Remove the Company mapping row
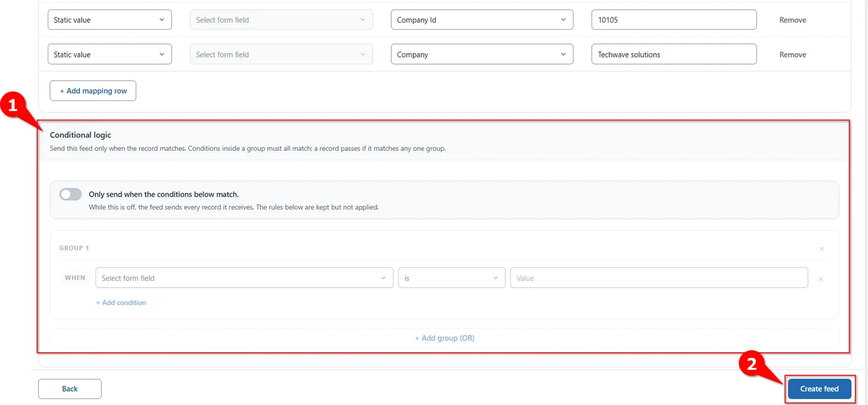The height and width of the screenshot is (405, 868). 792,55
